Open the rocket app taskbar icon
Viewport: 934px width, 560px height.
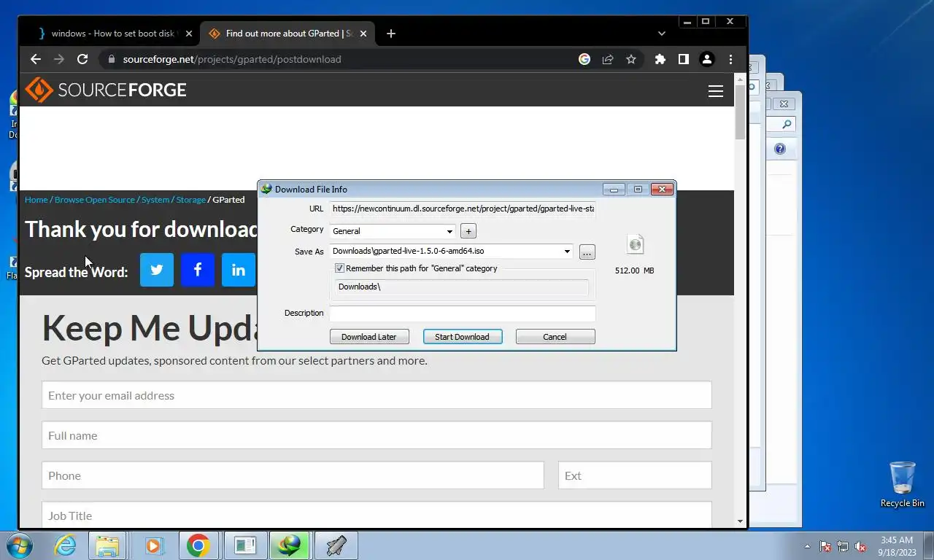tap(336, 545)
